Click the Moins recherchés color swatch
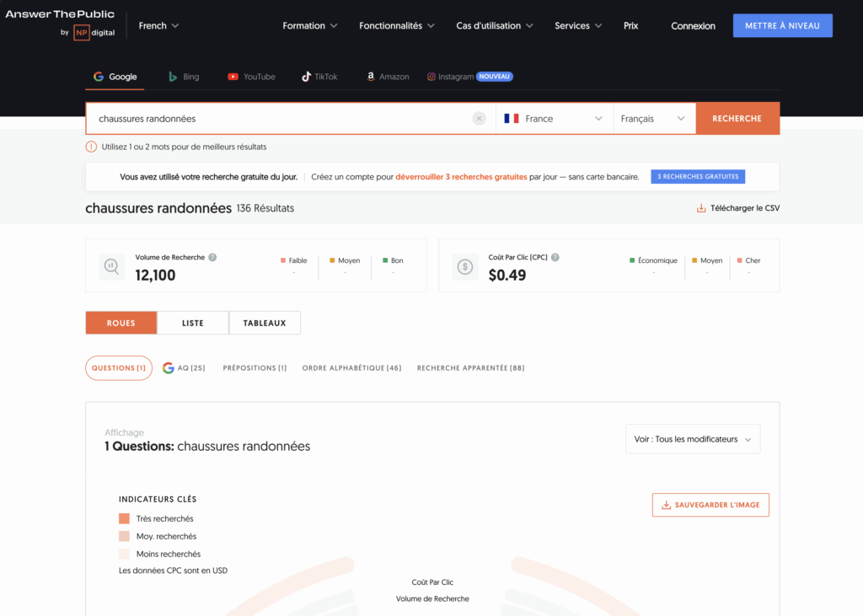Image resolution: width=863 pixels, height=616 pixels. 125,554
